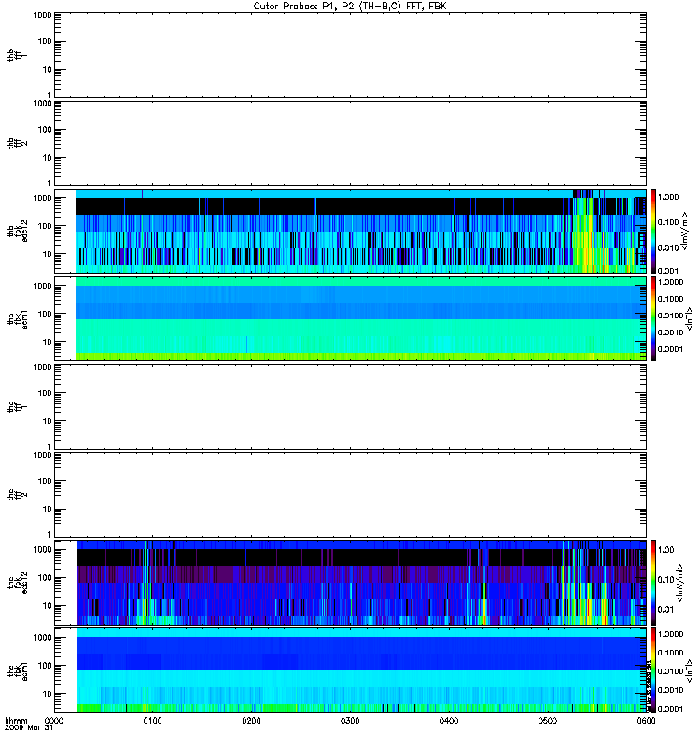Click the '0000' time tick label
This screenshot has height=747, width=700.
54,721
